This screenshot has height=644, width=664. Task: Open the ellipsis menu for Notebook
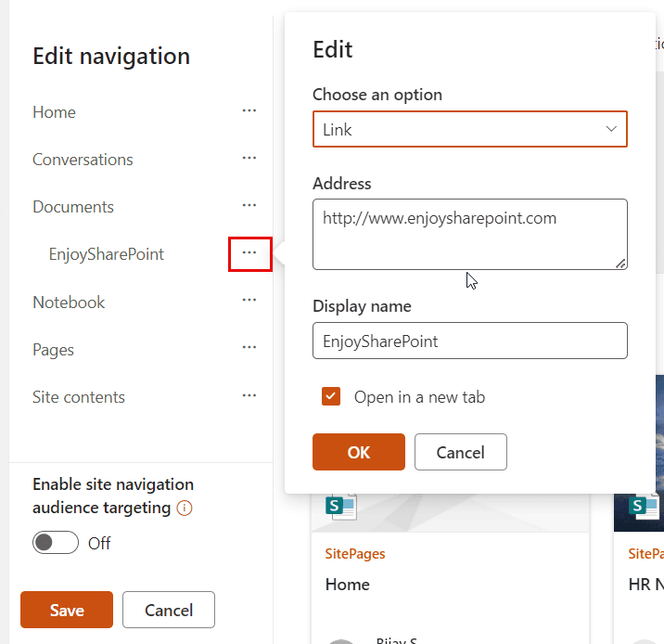[249, 301]
